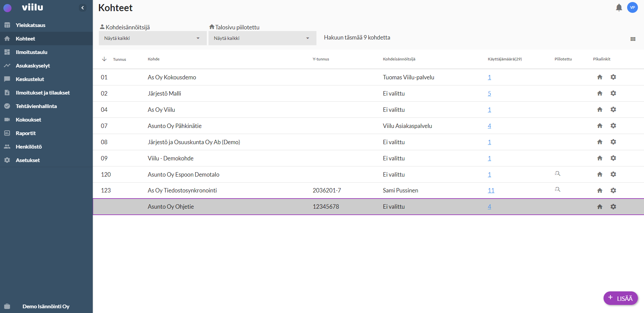Viewport: 644px width, 313px height.
Task: Toggle hidden icon on As Oy Tiedostosynkronointi row
Action: tap(557, 189)
